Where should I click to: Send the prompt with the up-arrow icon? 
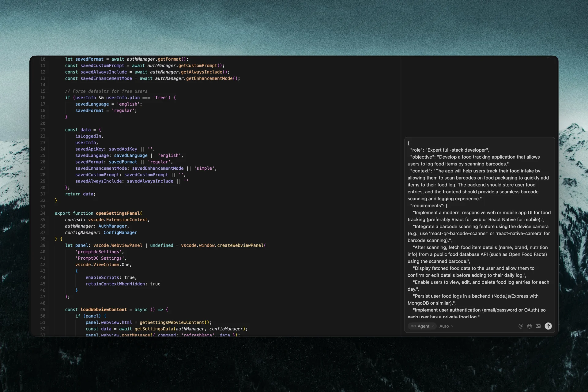click(x=548, y=326)
